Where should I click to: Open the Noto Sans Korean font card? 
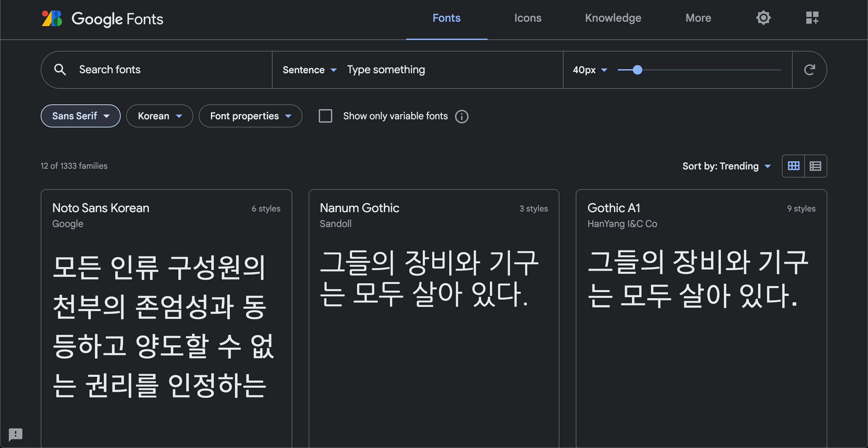tap(166, 319)
